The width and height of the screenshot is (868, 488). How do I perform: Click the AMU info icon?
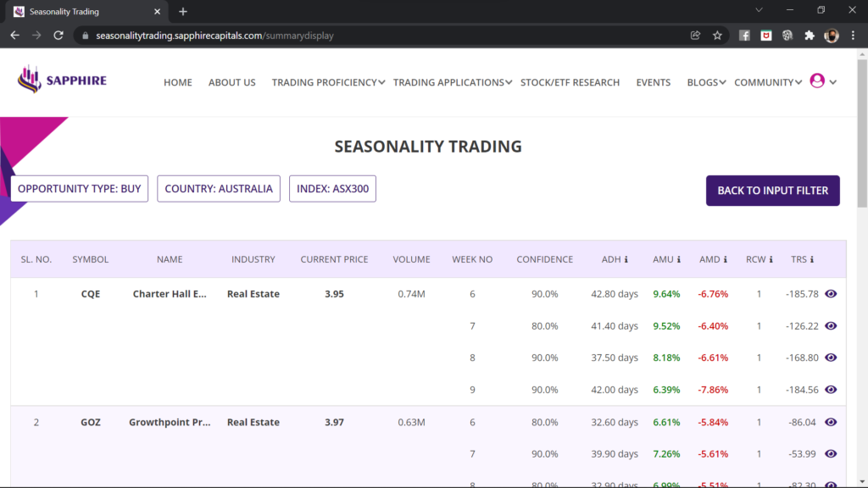pos(680,260)
